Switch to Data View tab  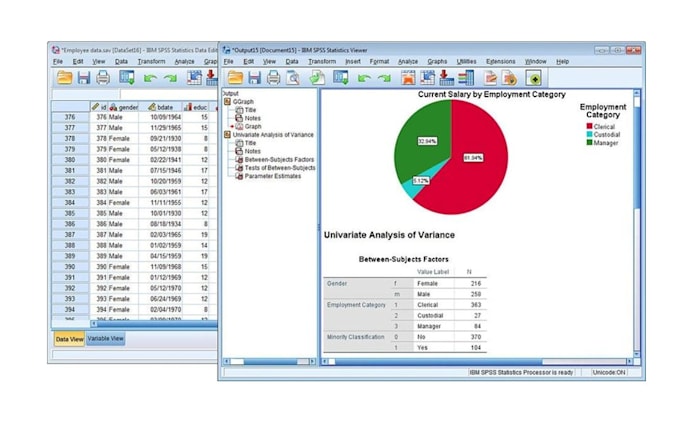pyautogui.click(x=69, y=339)
